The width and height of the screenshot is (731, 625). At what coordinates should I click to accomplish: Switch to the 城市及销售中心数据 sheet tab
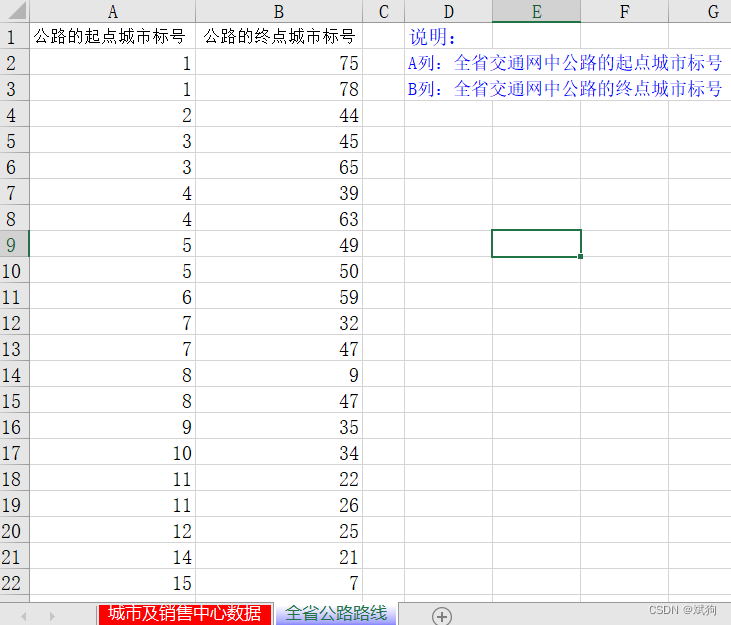pos(185,614)
